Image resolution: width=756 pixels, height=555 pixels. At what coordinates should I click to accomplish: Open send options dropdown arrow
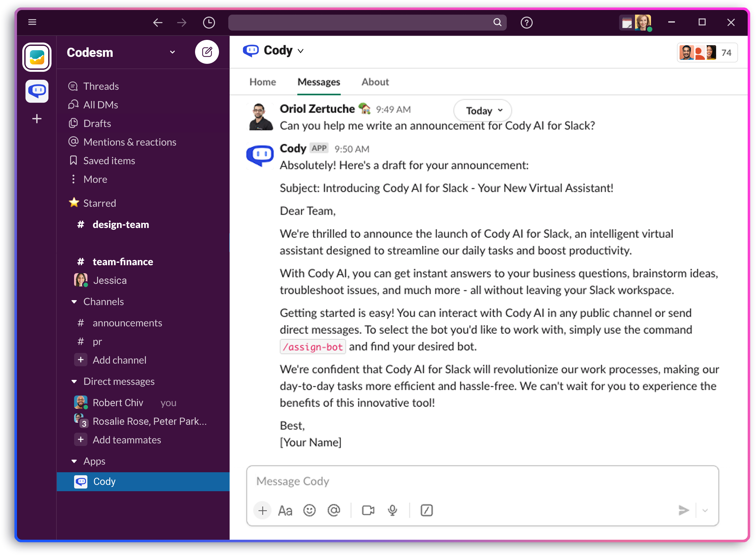pos(705,510)
